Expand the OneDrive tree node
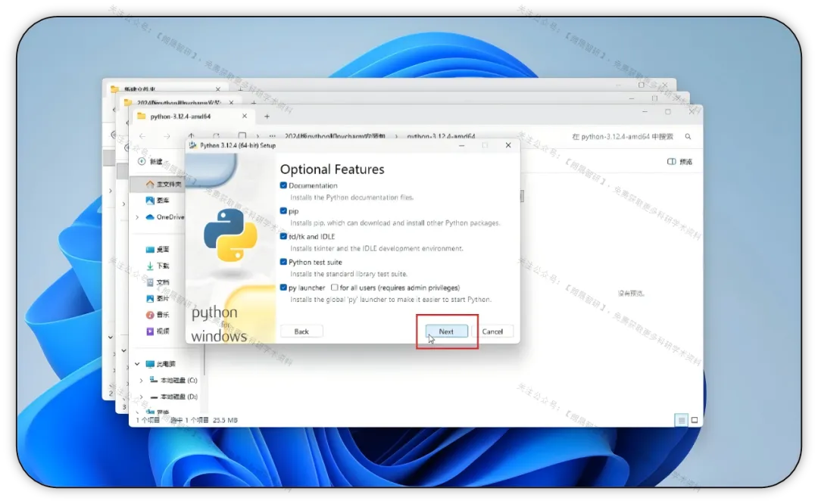The image size is (818, 504). tap(137, 217)
